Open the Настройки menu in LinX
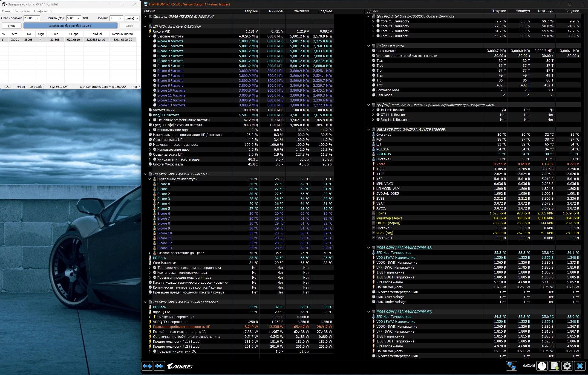 click(22, 11)
